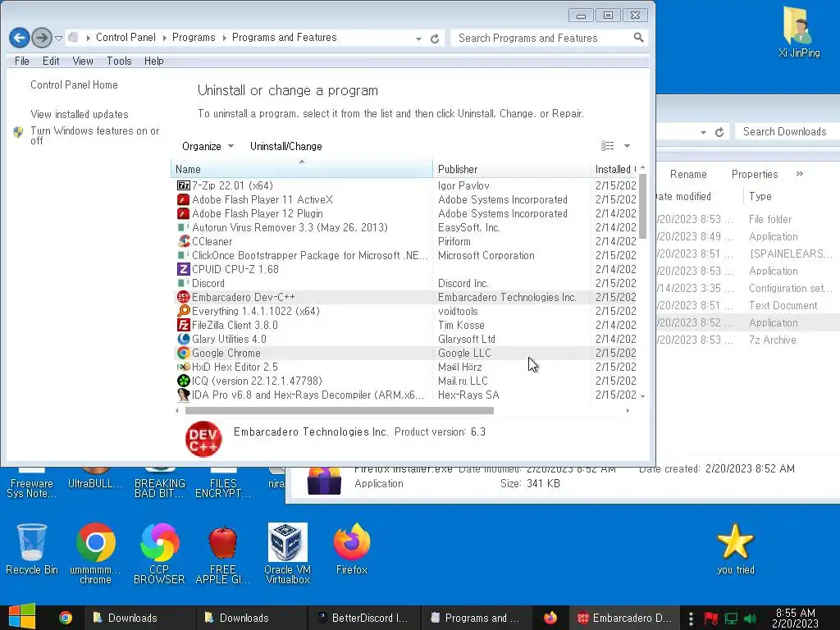Expand the arrow after Control Panel breadcrumb

pyautogui.click(x=164, y=38)
